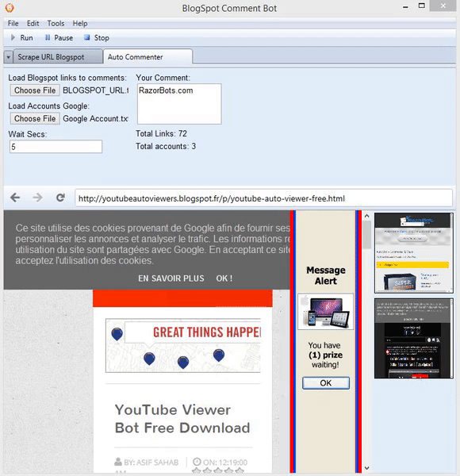Click the Wait Secs input field
The height and width of the screenshot is (476, 460).
[56, 147]
